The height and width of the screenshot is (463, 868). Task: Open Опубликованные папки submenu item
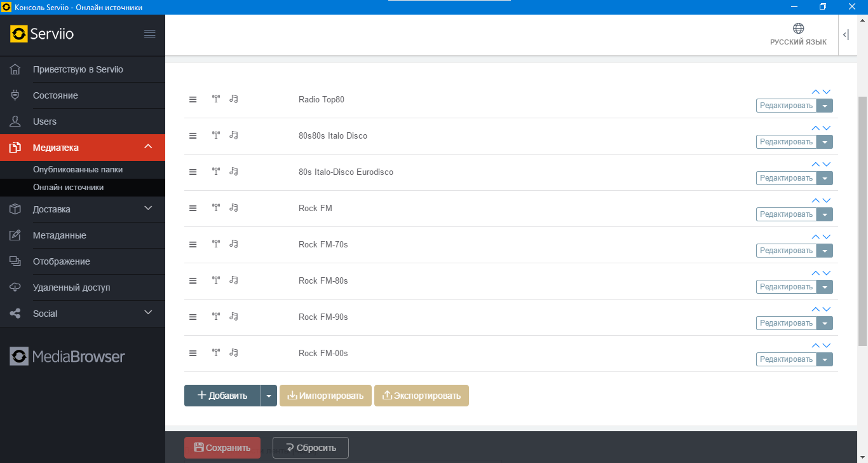[x=78, y=170]
